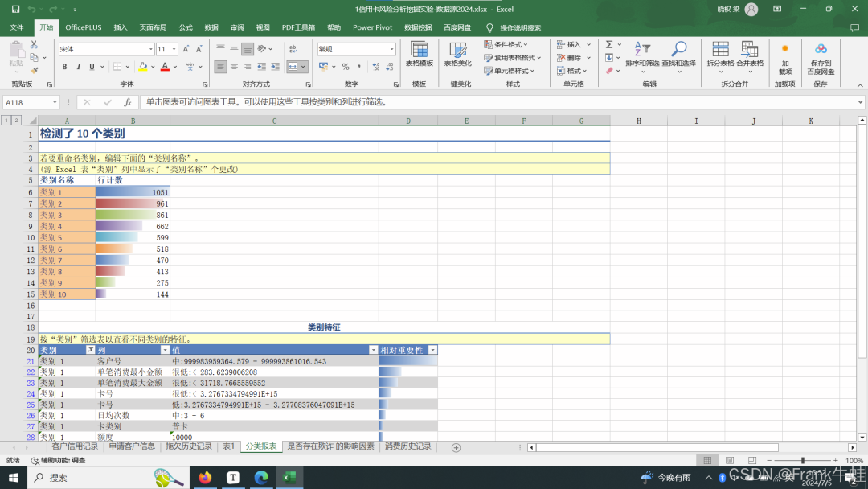Click the zoom slider in status bar

pos(802,461)
